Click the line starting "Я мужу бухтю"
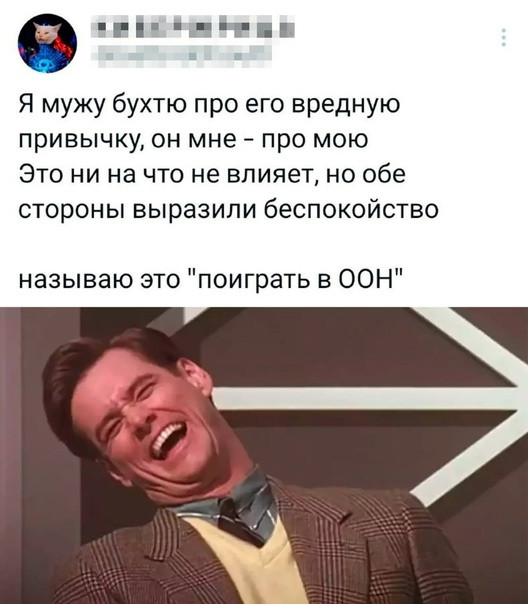Image resolution: width=528 pixels, height=604 pixels. 210,105
